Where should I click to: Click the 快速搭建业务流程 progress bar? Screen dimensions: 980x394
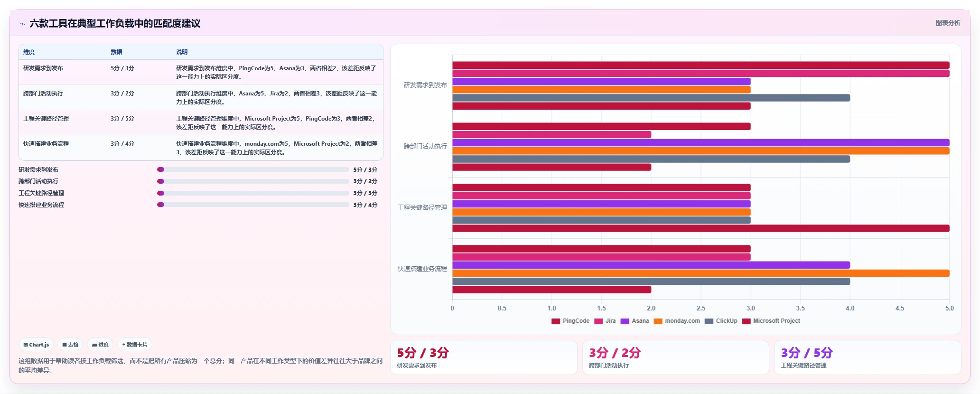[253, 205]
